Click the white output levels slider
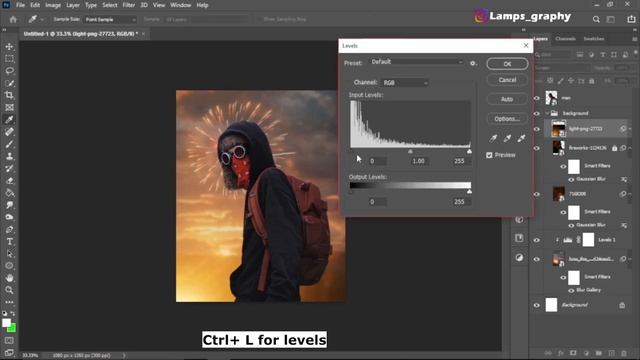 469,191
